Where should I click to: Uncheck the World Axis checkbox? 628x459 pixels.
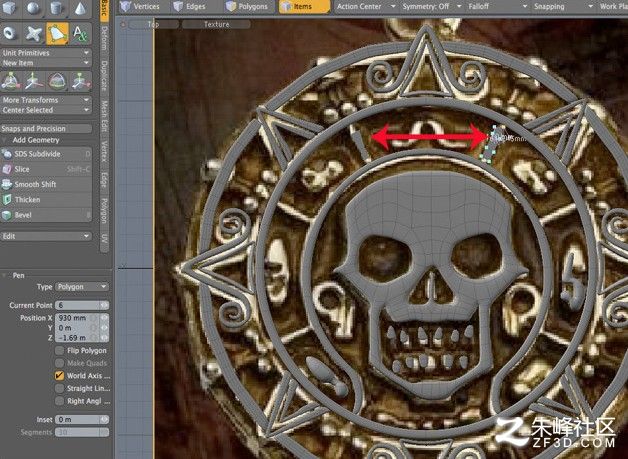coord(59,376)
